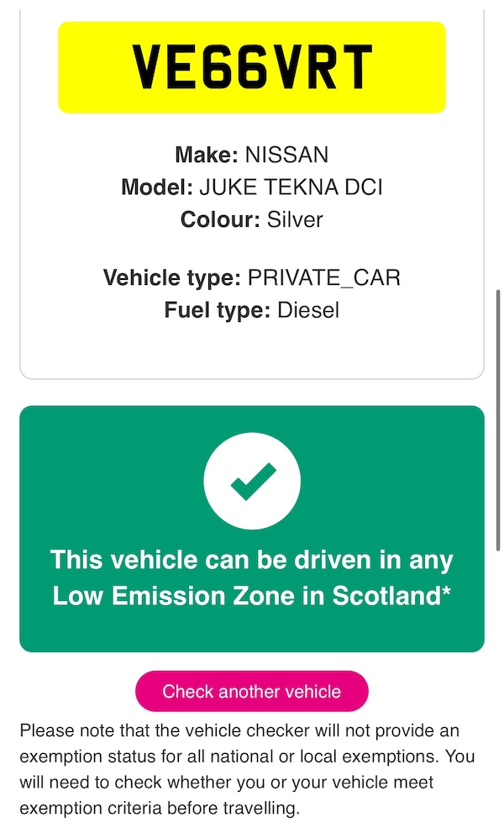
Task: Select the Silver colour value
Action: pos(295,220)
